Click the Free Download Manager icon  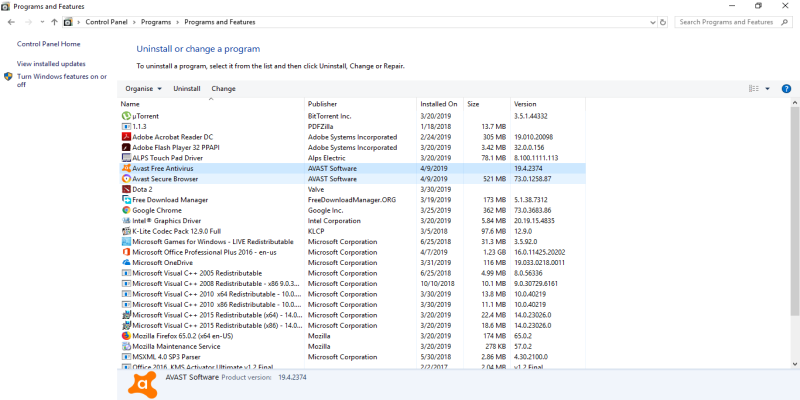pyautogui.click(x=127, y=199)
